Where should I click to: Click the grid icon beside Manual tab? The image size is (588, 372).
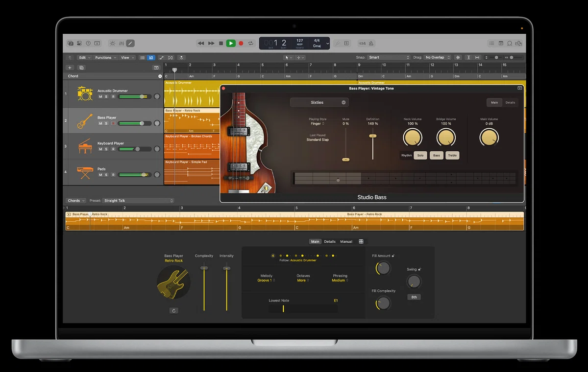pos(361,241)
